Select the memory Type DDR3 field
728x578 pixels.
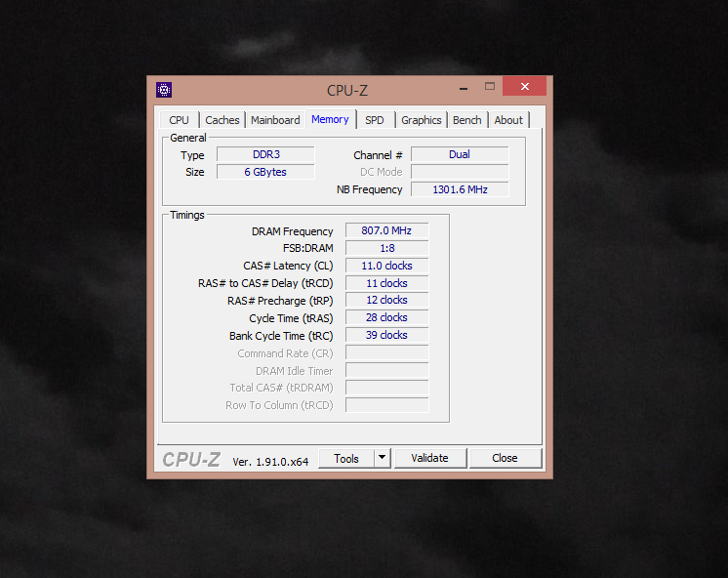(x=265, y=155)
